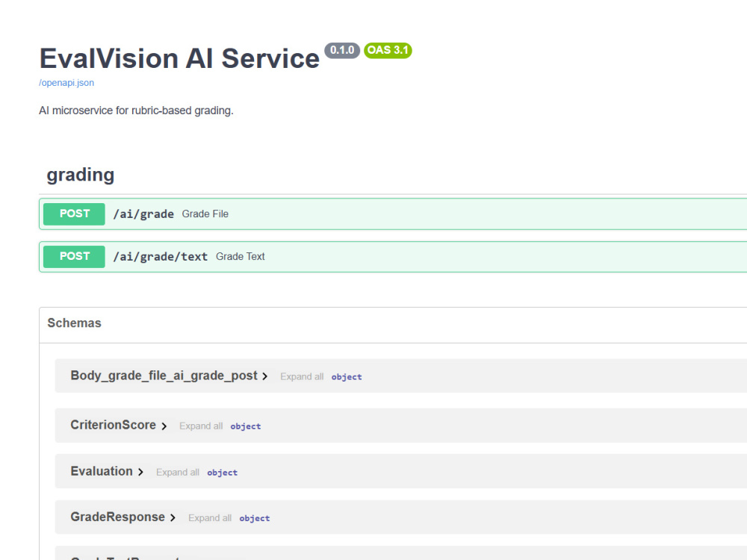Viewport: 747px width, 560px height.
Task: Expand the Evaluation schema chevron
Action: (140, 472)
